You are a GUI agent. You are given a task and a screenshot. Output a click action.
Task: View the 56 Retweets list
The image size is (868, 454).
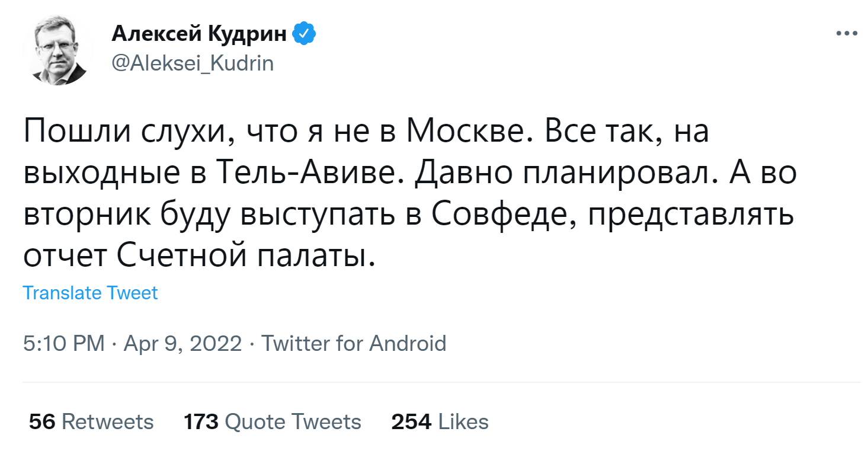tap(91, 421)
